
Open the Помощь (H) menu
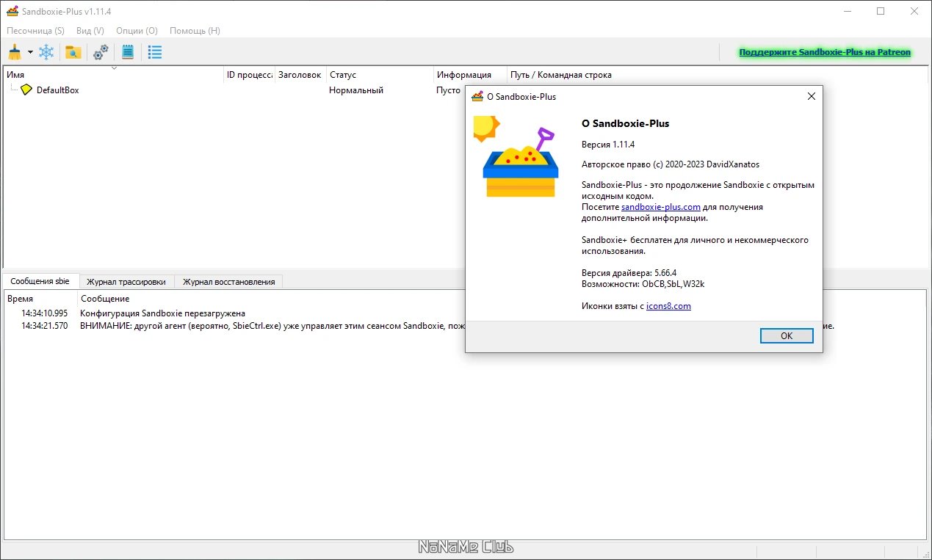(195, 31)
